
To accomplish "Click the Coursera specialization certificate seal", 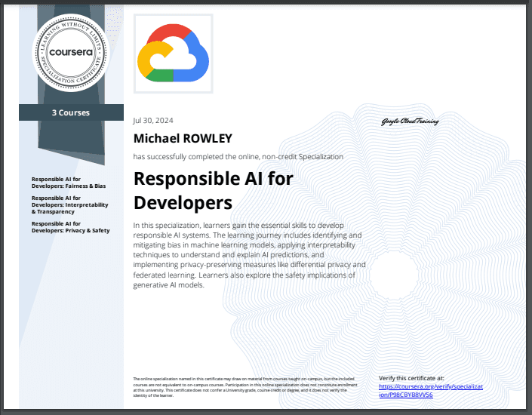I will [x=71, y=53].
